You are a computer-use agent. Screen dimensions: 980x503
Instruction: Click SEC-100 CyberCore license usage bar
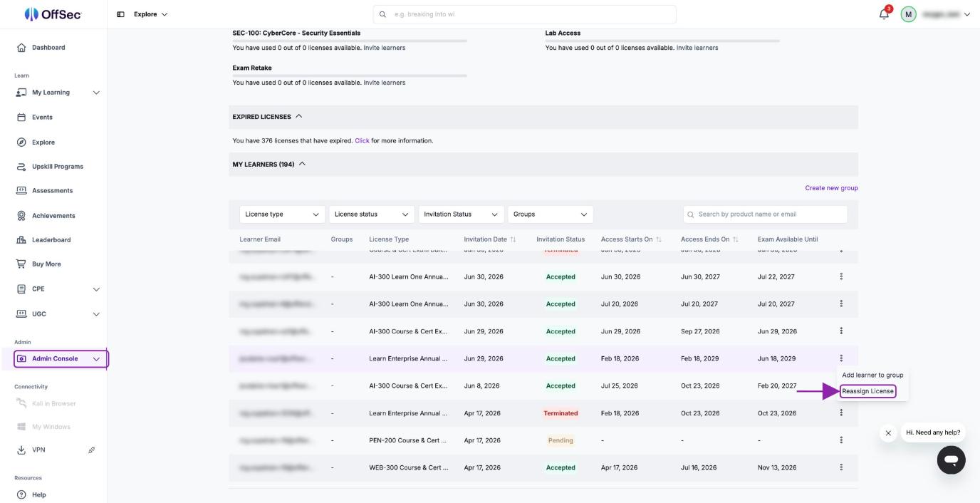[x=350, y=41]
